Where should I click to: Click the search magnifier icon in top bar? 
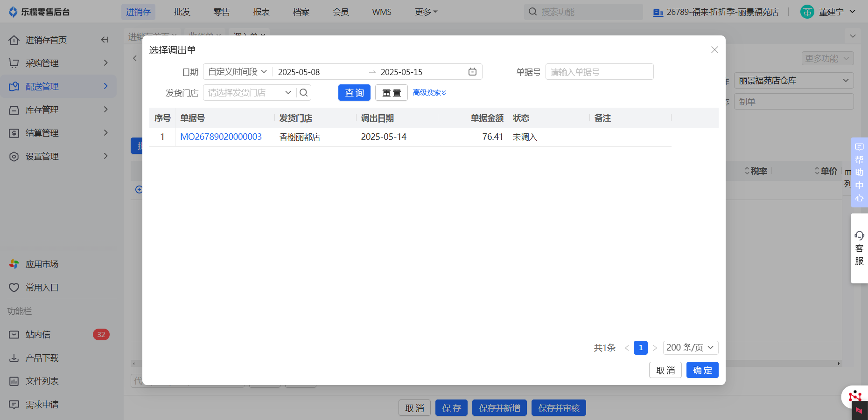(532, 12)
